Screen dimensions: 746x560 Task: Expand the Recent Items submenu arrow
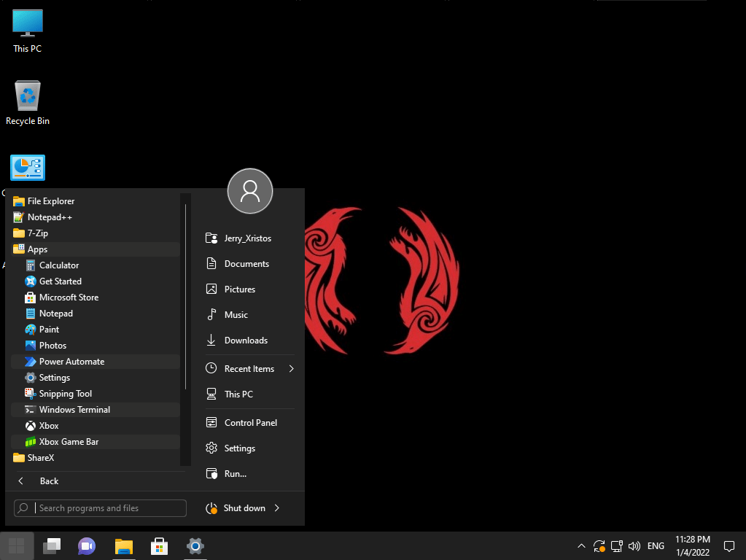tap(291, 369)
